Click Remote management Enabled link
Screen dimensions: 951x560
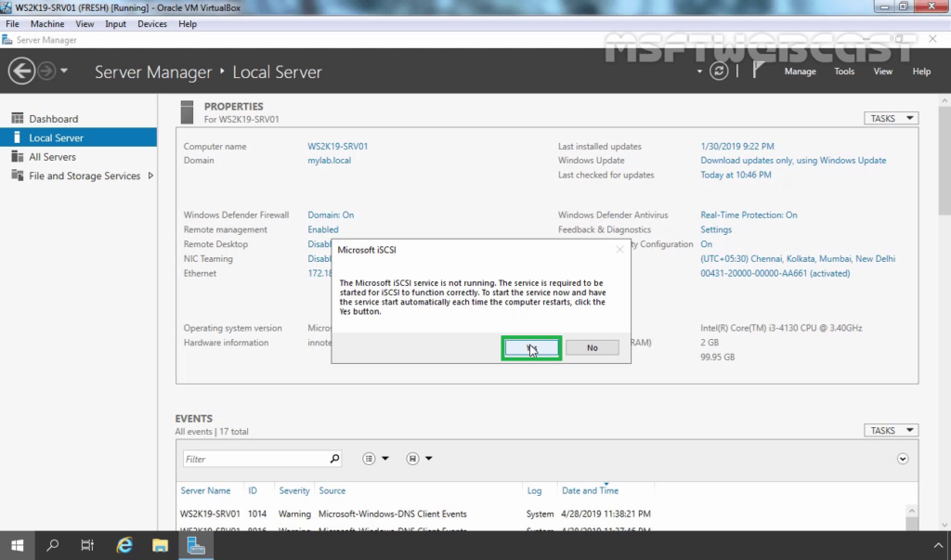pos(322,229)
